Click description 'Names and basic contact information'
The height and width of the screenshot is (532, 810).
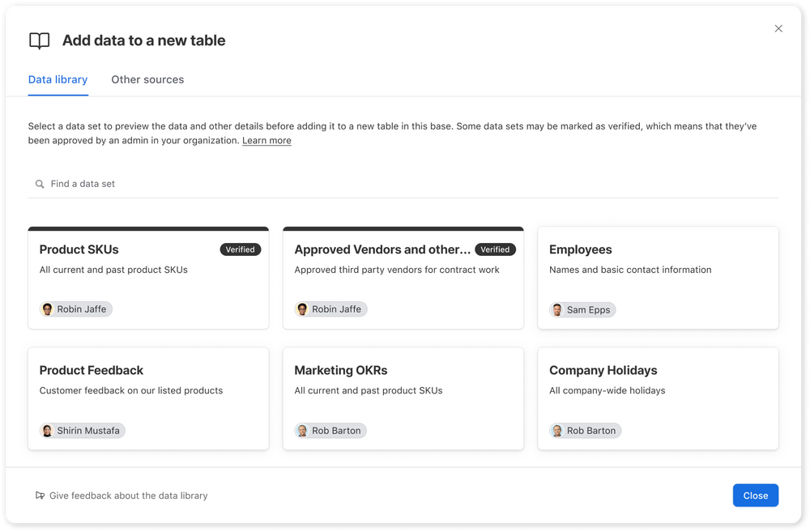tap(630, 270)
